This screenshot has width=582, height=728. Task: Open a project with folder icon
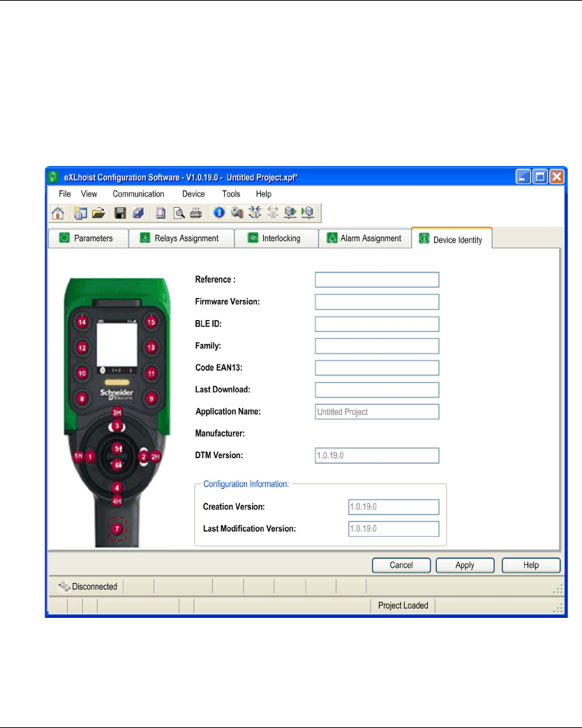(x=98, y=213)
